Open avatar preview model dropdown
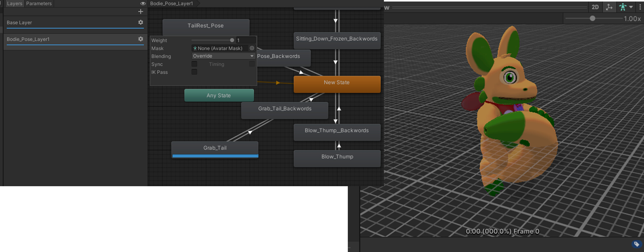The height and width of the screenshot is (252, 644). 626,7
